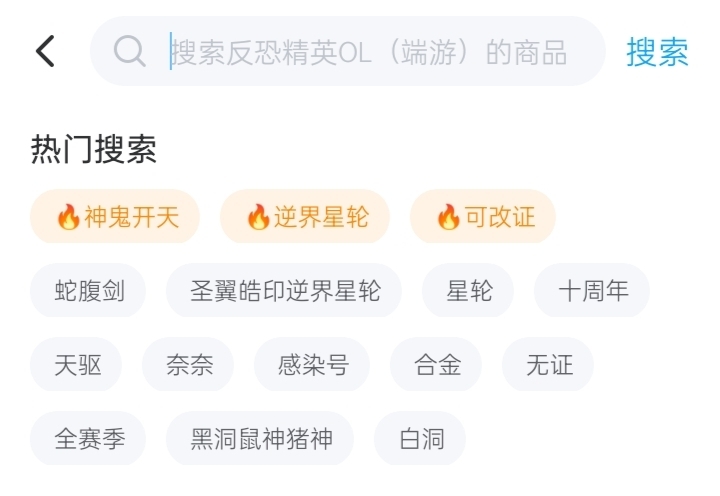The image size is (720, 496).
Task: Tap the back arrow icon
Action: point(45,51)
